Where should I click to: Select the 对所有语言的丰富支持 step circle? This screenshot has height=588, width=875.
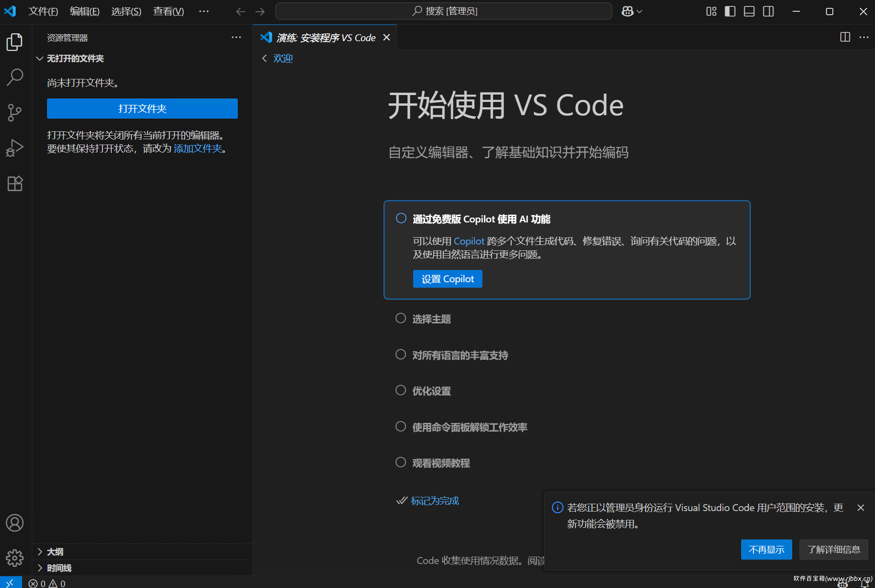pos(400,354)
